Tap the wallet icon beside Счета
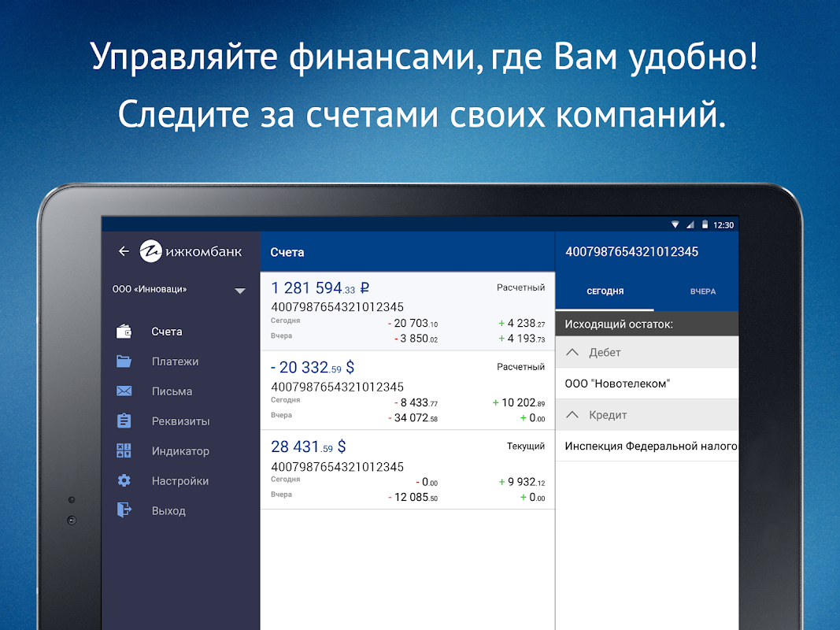 (x=124, y=332)
